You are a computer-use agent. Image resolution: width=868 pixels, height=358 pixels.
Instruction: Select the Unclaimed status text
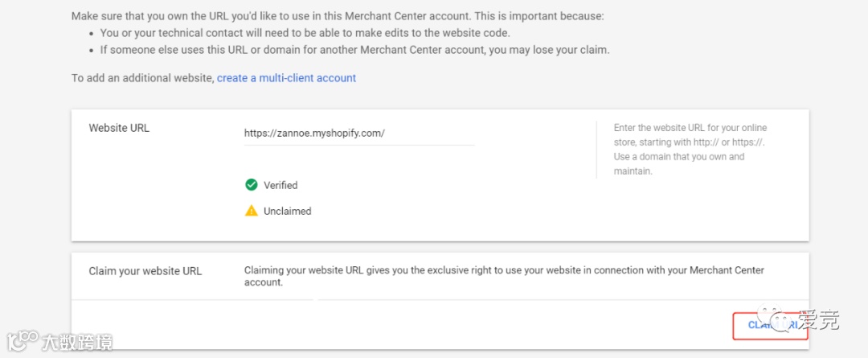click(x=287, y=211)
